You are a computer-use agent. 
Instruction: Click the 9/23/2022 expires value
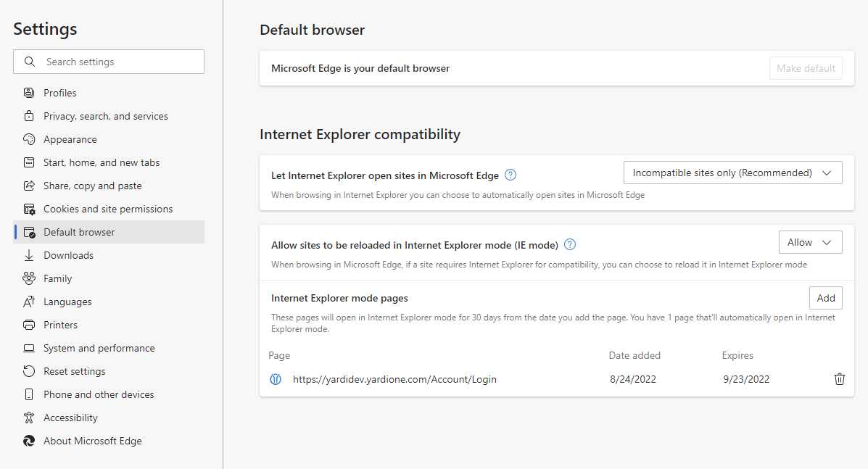[x=746, y=379]
